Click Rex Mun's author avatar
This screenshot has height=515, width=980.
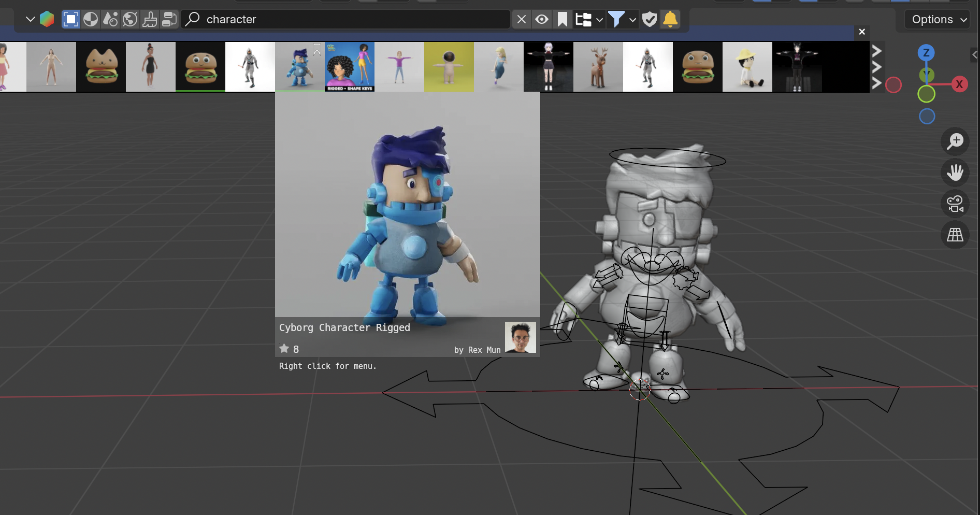click(521, 337)
